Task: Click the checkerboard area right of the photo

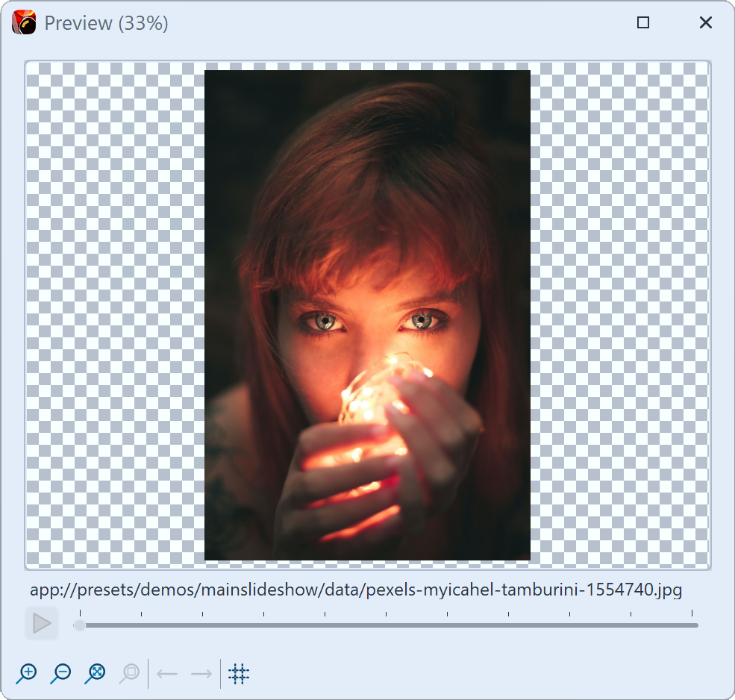Action: point(619,313)
